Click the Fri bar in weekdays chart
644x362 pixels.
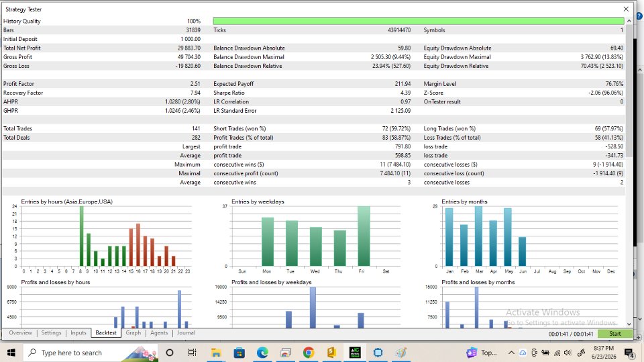(364, 236)
